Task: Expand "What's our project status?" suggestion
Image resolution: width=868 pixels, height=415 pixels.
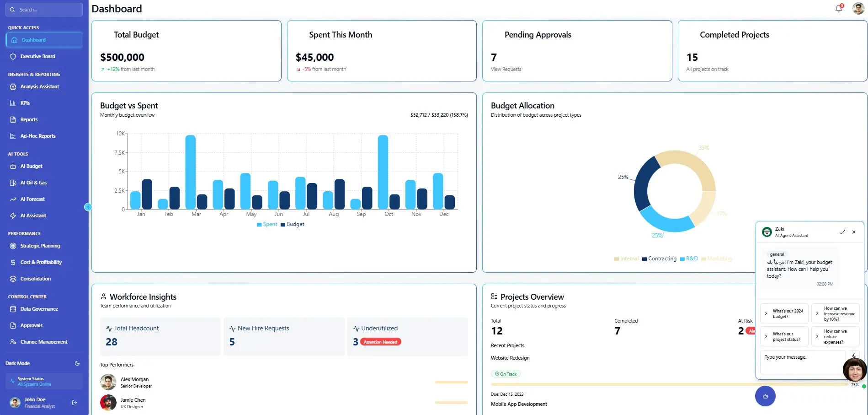Action: (784, 336)
